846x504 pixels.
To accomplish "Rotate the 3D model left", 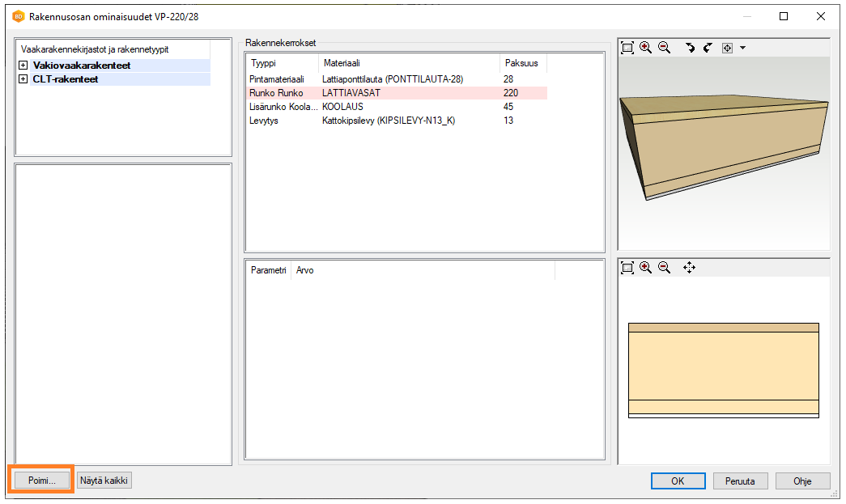I will click(690, 48).
